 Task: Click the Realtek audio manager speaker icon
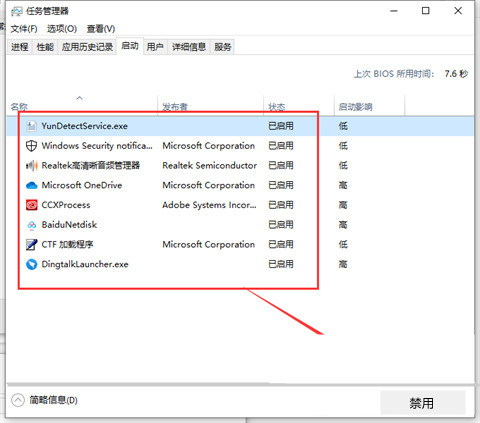click(x=31, y=165)
